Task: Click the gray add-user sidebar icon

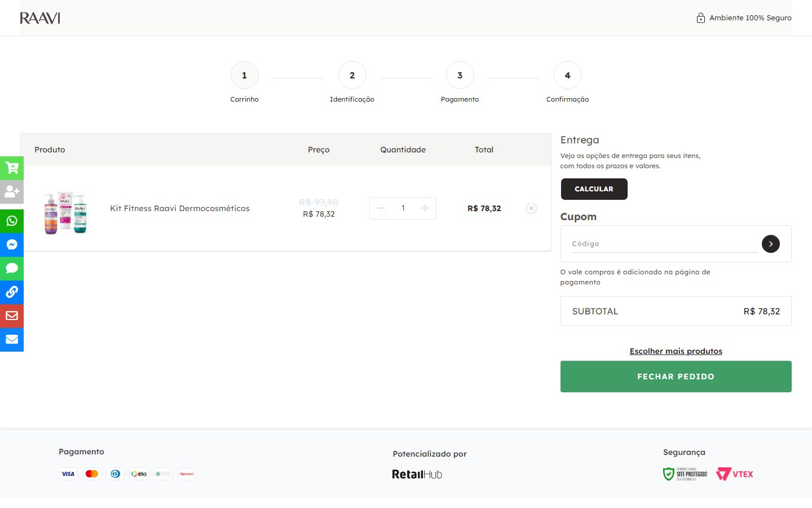Action: click(x=12, y=192)
